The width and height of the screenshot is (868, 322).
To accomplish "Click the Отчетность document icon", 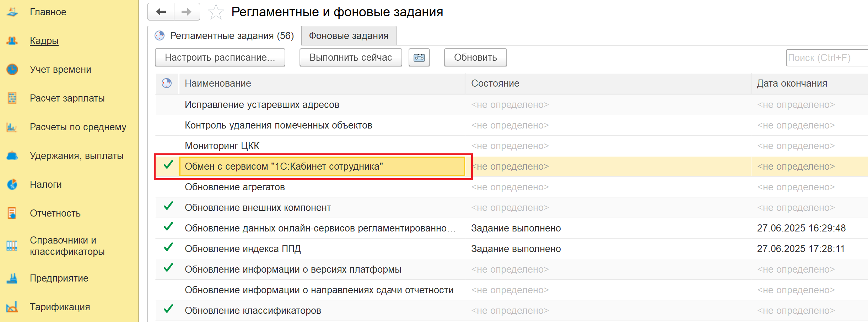I will coord(12,213).
